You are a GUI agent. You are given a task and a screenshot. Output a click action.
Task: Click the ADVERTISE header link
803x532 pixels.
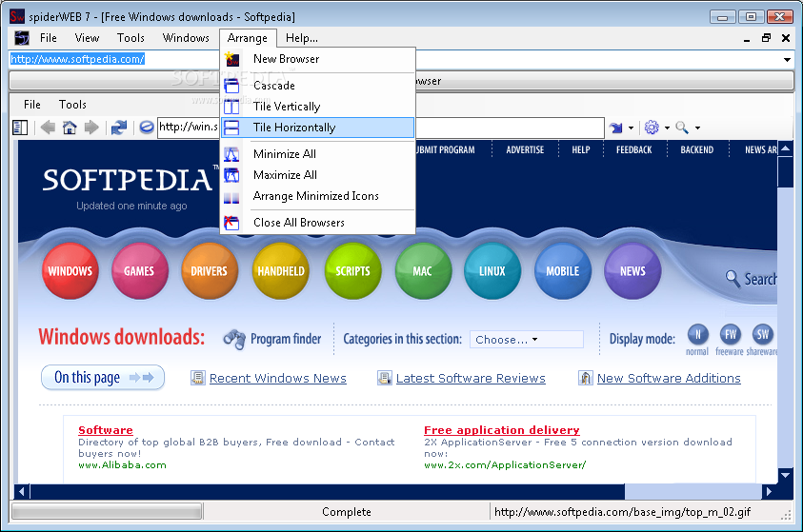pyautogui.click(x=525, y=149)
